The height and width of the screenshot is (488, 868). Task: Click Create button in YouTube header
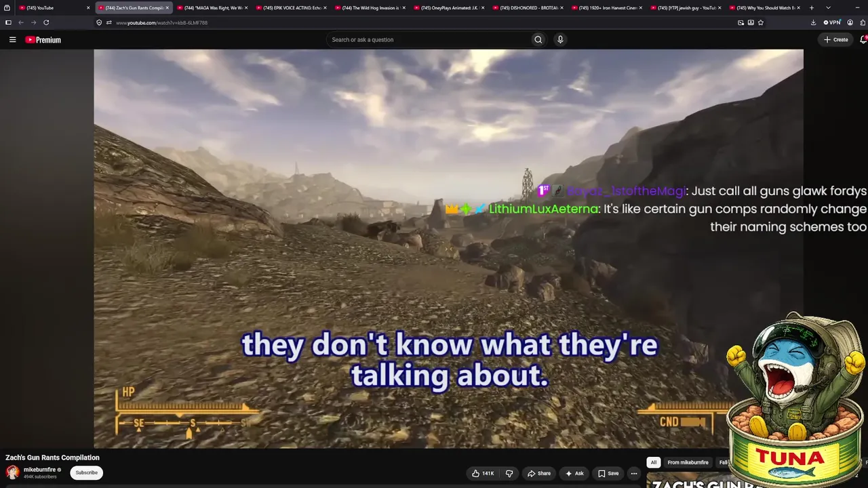pyautogui.click(x=836, y=40)
